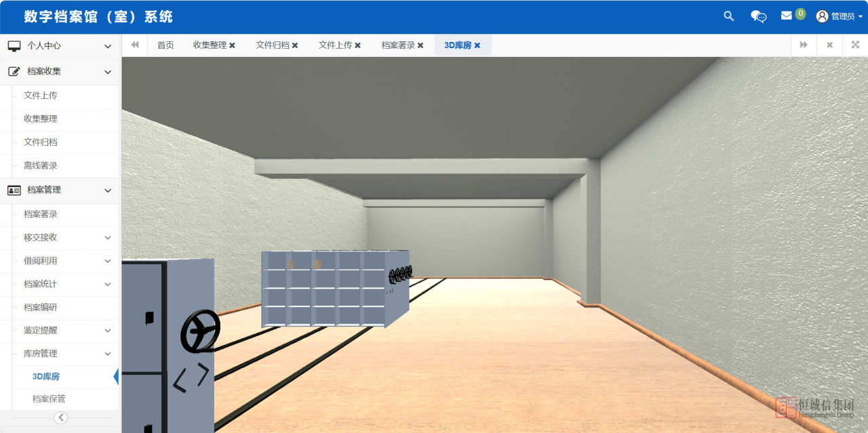Viewport: 868px width, 433px height.
Task: Open the chat messages bubble icon
Action: pos(758,16)
